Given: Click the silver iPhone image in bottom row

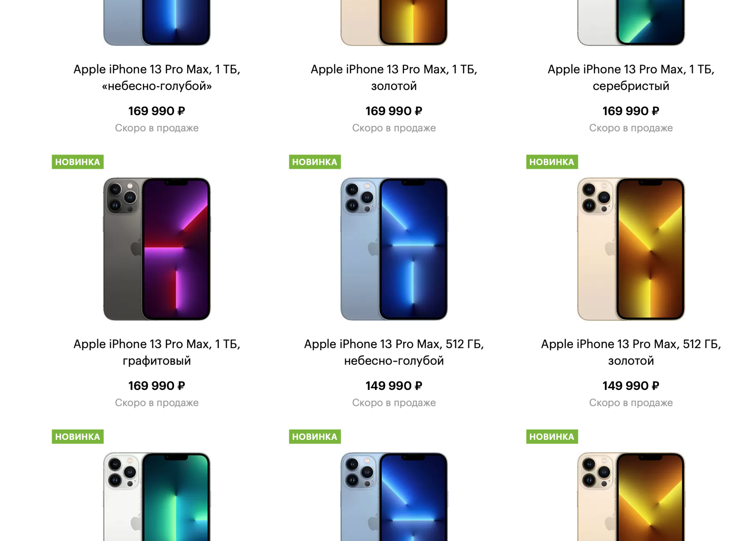Looking at the screenshot, I should point(157,497).
